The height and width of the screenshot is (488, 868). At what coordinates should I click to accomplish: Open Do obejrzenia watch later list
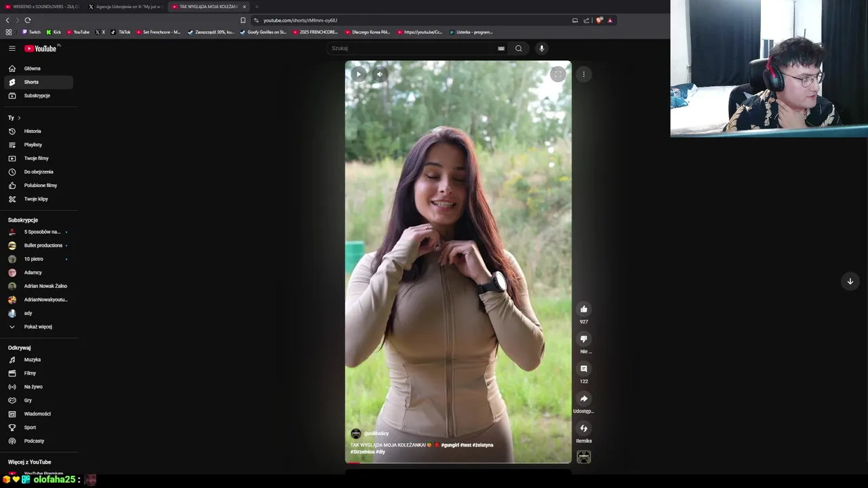(x=38, y=171)
